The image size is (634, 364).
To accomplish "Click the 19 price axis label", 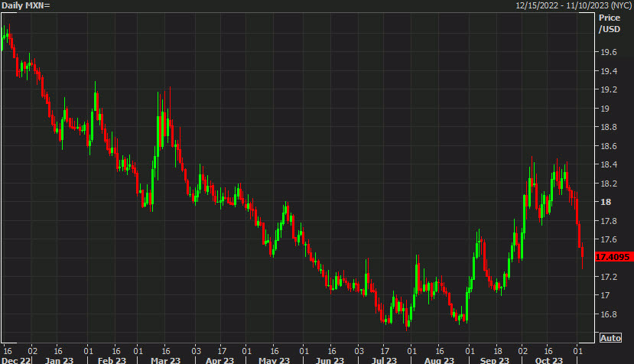I will coord(605,109).
